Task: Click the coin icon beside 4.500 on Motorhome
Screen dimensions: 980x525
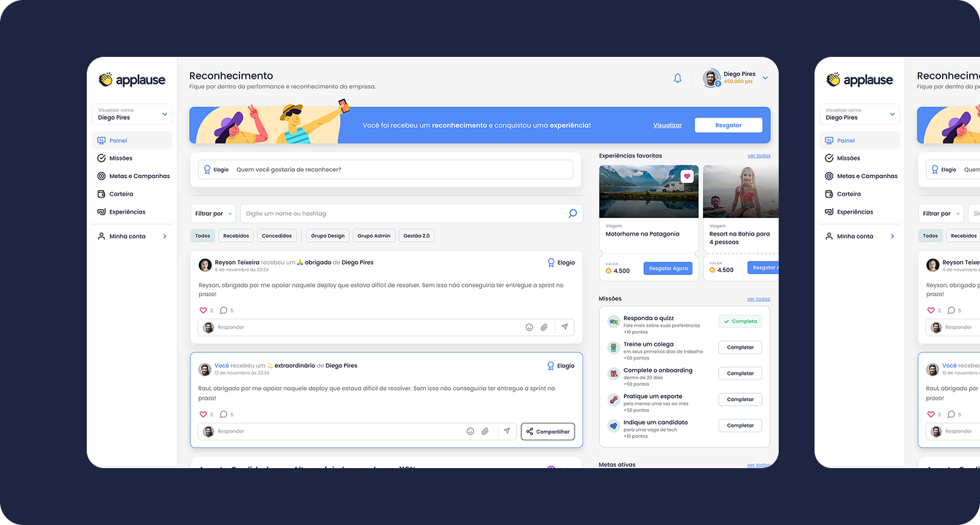Action: tap(609, 271)
